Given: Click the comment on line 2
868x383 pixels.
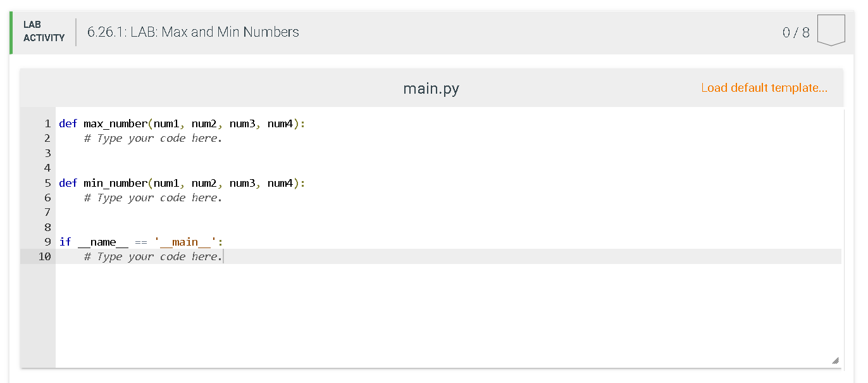Looking at the screenshot, I should (152, 138).
